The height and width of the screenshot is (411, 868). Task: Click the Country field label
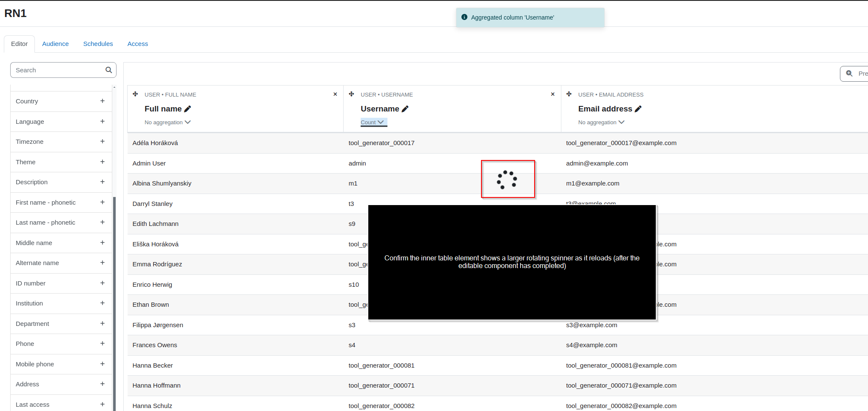point(27,101)
